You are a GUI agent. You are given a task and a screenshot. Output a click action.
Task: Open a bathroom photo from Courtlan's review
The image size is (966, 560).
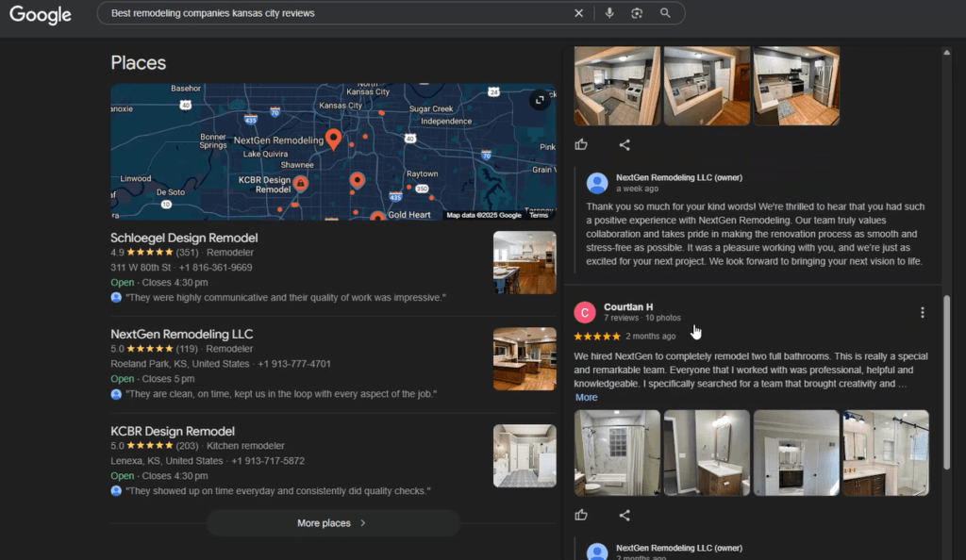[617, 452]
